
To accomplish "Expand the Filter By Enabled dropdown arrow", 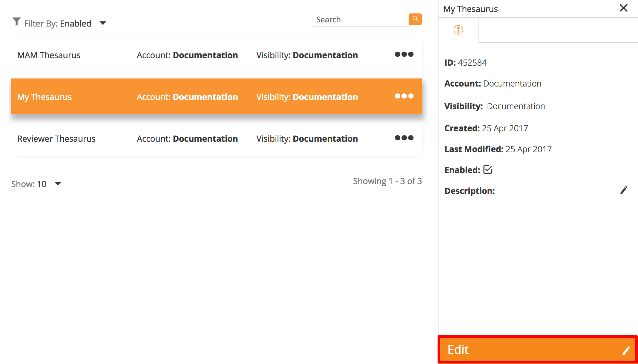I will (103, 23).
